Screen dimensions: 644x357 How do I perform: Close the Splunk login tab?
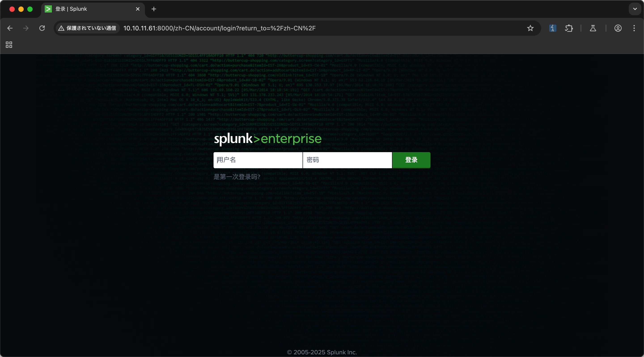[x=138, y=9]
